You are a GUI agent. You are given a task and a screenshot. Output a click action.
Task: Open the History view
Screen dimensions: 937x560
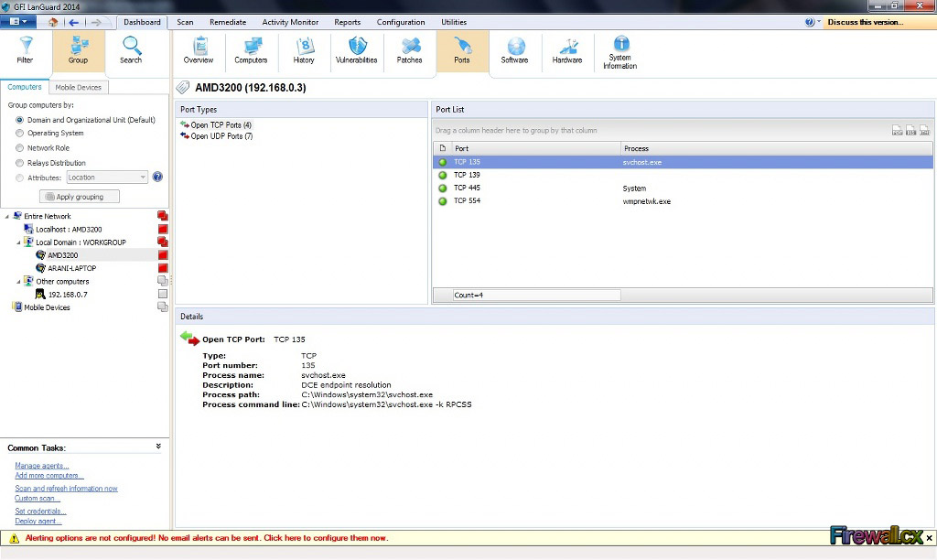(x=304, y=50)
